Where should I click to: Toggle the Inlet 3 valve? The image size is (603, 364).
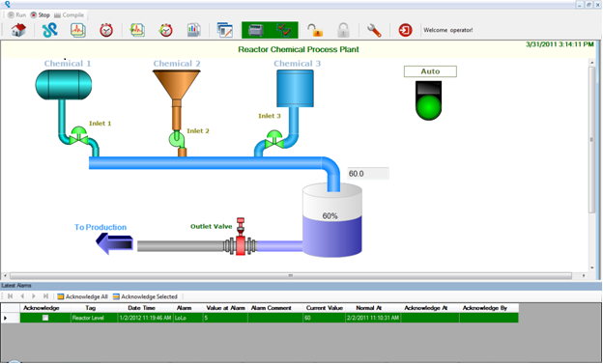pyautogui.click(x=274, y=139)
